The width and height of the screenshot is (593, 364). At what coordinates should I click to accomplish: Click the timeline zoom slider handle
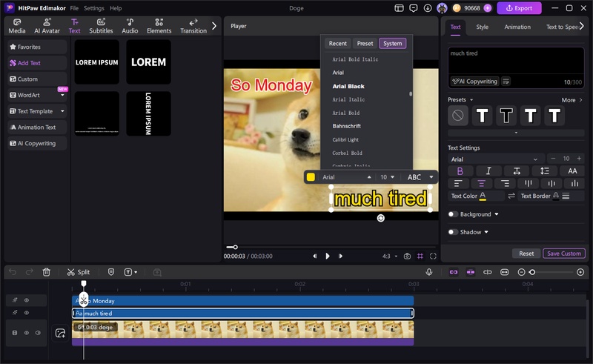532,272
